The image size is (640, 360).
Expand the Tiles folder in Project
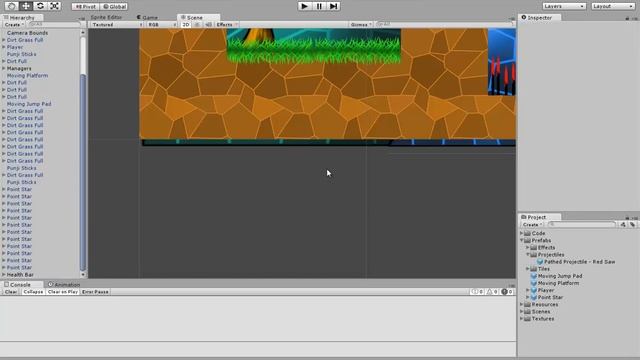pos(527,269)
